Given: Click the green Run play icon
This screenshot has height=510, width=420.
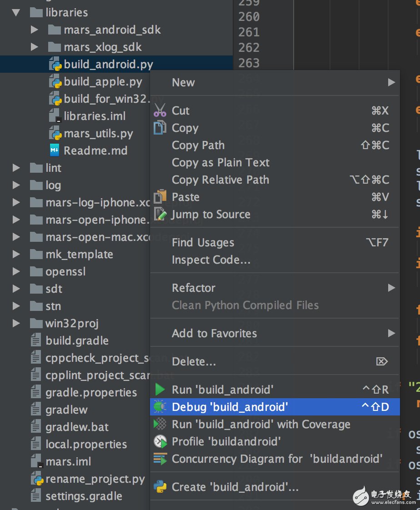Looking at the screenshot, I should (x=160, y=390).
